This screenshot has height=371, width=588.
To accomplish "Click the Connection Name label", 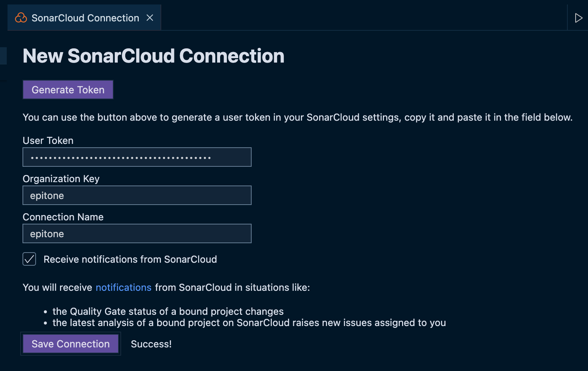I will click(63, 217).
